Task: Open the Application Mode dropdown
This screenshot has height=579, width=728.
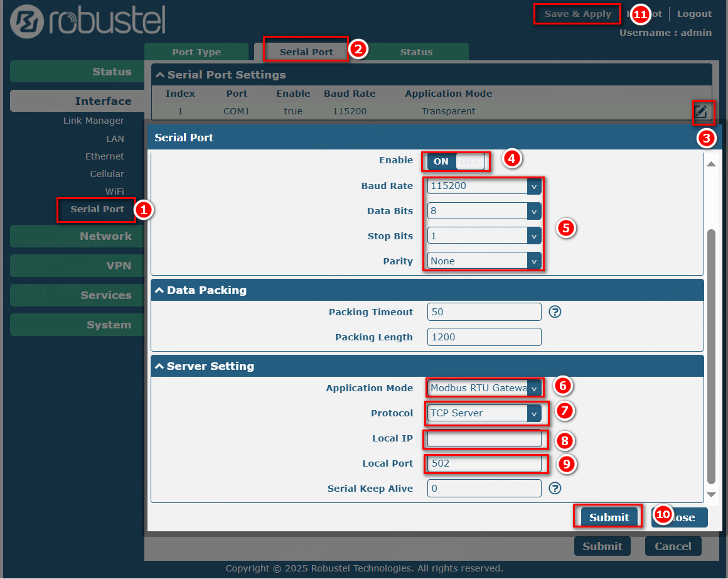Action: pos(483,388)
